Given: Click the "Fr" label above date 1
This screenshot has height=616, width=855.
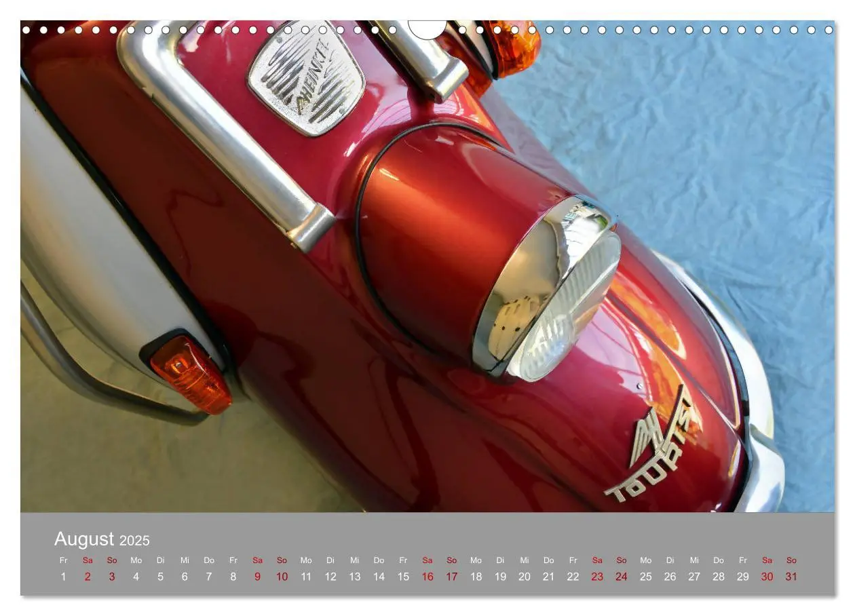Looking at the screenshot, I should click(64, 560).
